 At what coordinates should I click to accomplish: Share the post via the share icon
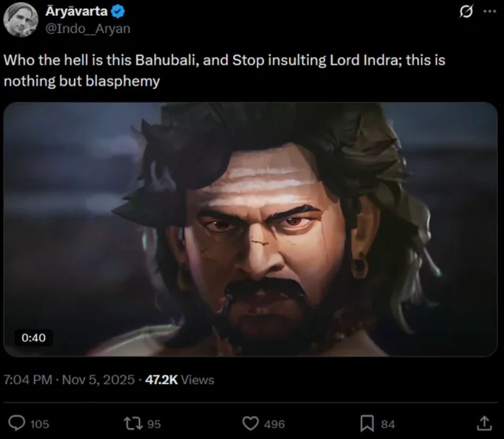483,423
